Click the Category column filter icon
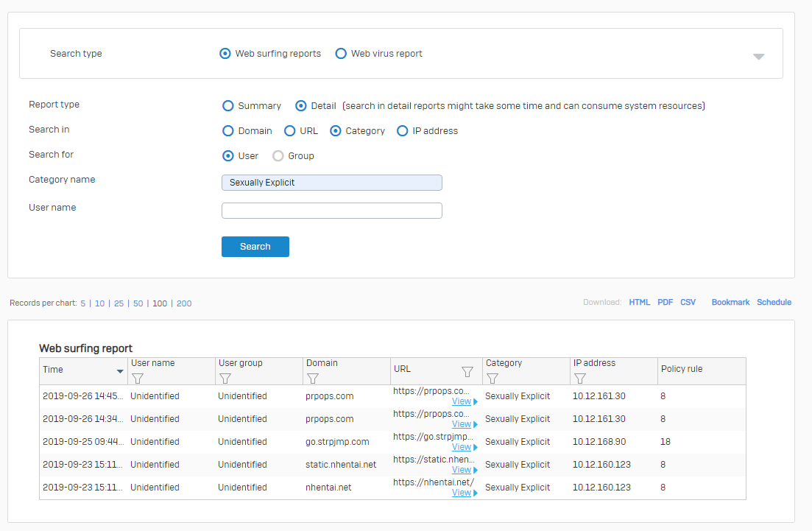Viewport: 812px width, 531px height. click(493, 379)
